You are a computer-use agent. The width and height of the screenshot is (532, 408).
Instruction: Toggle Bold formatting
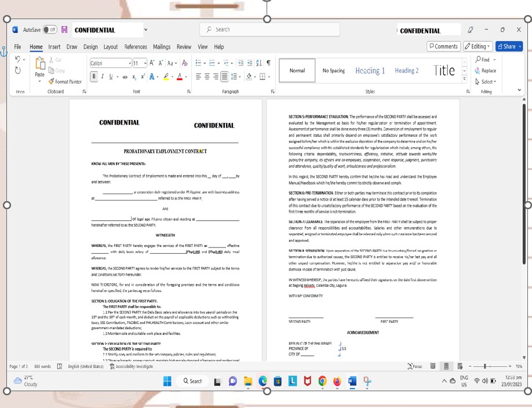point(94,76)
